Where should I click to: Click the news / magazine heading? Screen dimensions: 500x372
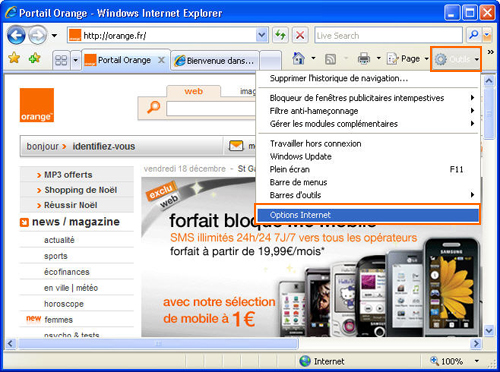(76, 222)
